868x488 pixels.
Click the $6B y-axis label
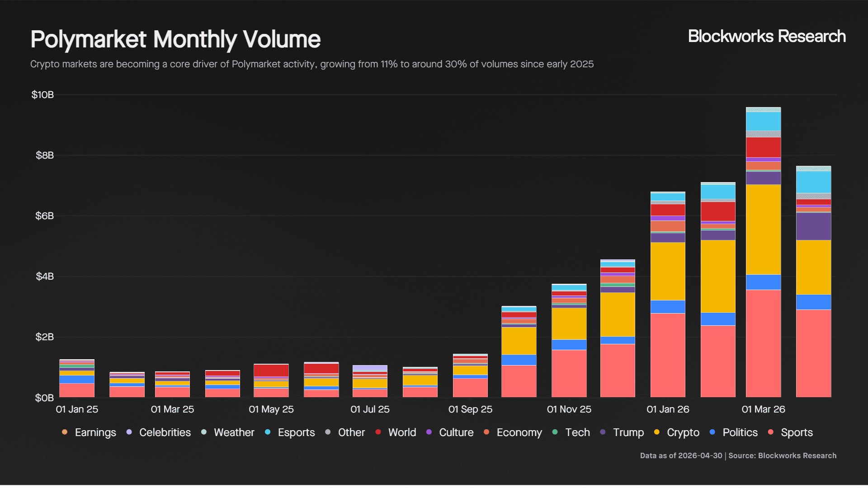[45, 216]
